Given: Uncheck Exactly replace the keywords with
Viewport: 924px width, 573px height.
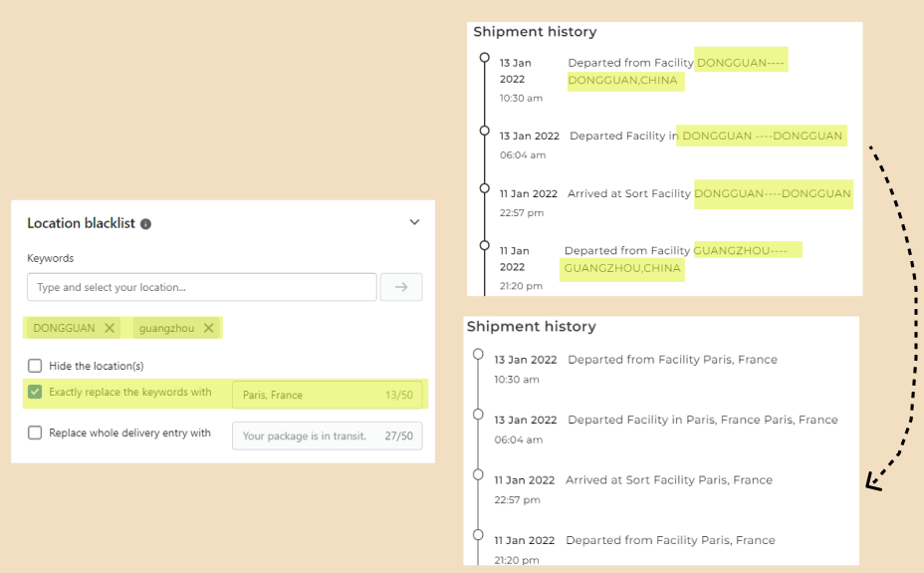Looking at the screenshot, I should click(35, 393).
